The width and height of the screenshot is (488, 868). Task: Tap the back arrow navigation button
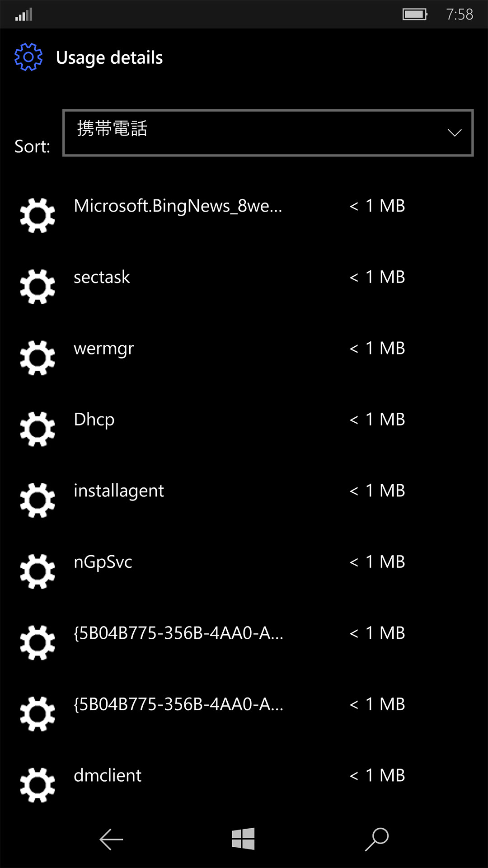(x=111, y=840)
